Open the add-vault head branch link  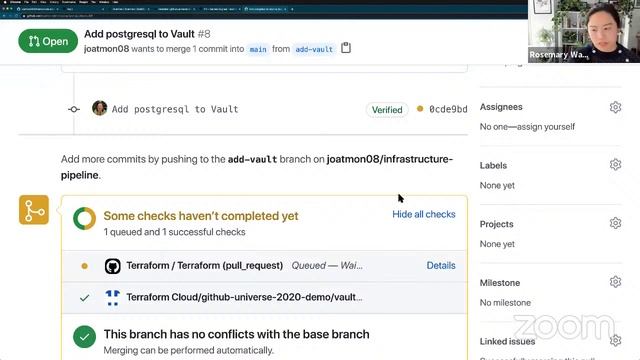314,49
